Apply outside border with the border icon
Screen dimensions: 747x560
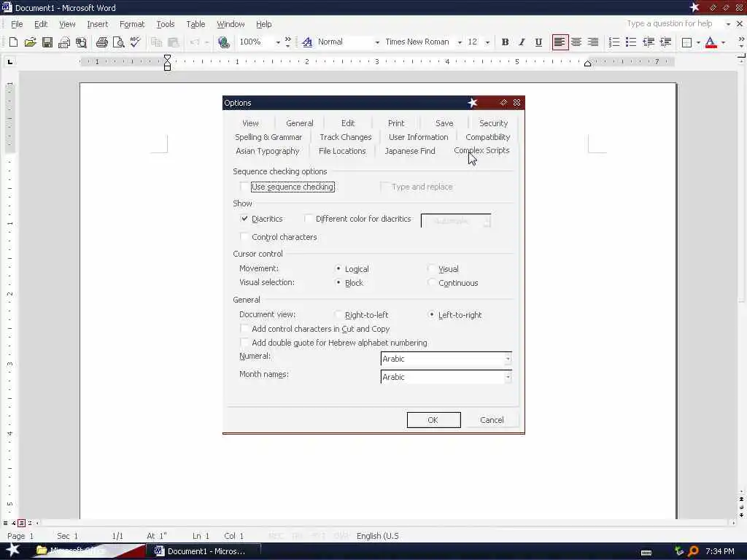click(686, 42)
